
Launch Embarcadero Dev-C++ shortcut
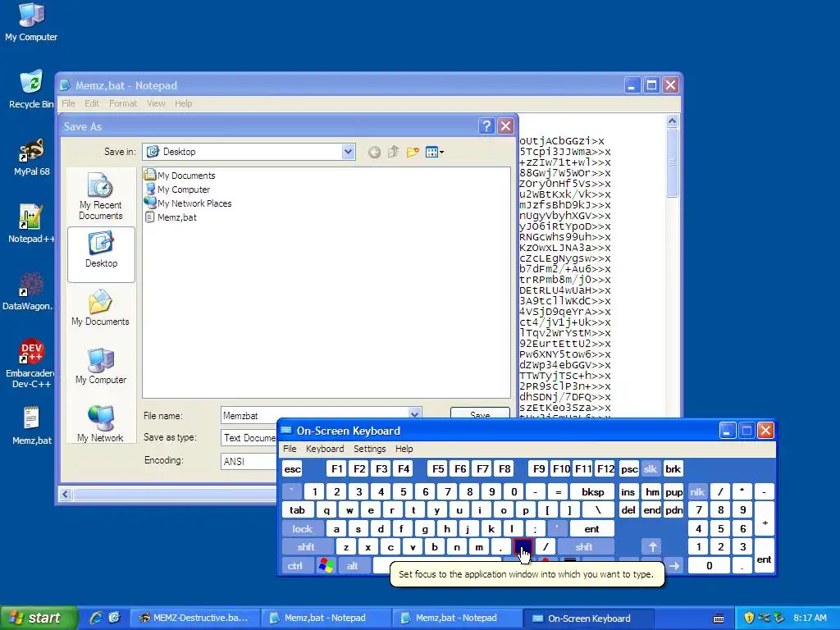click(x=30, y=363)
